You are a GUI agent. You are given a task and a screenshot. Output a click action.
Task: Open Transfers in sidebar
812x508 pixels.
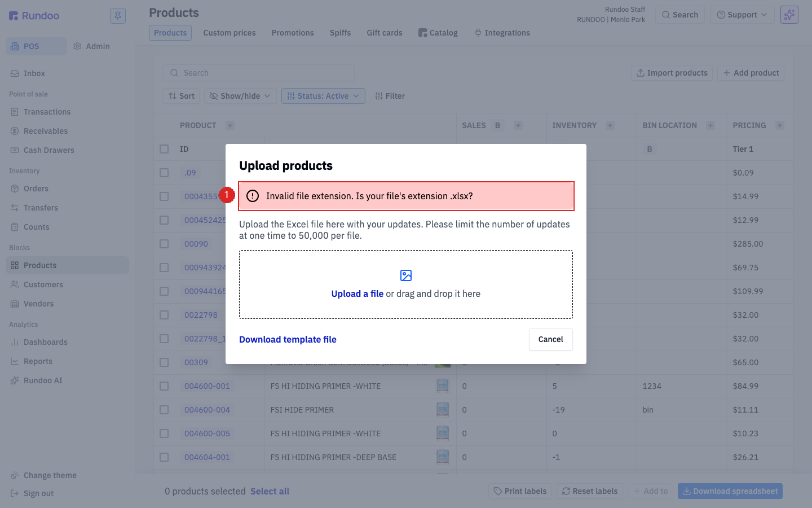coord(67,208)
